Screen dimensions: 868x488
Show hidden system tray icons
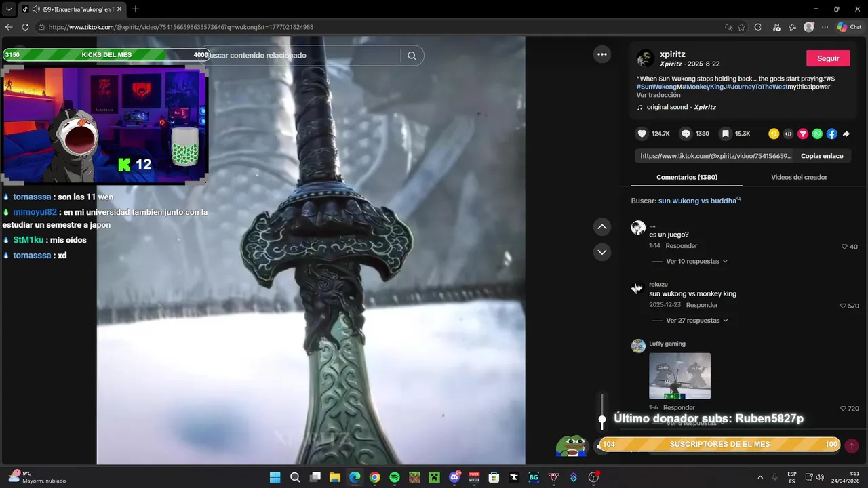point(759,477)
